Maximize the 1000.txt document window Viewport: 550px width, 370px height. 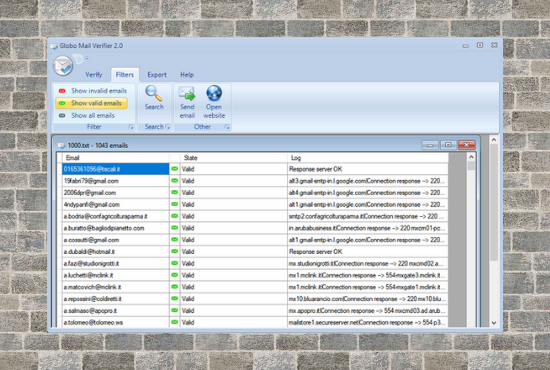[x=448, y=145]
